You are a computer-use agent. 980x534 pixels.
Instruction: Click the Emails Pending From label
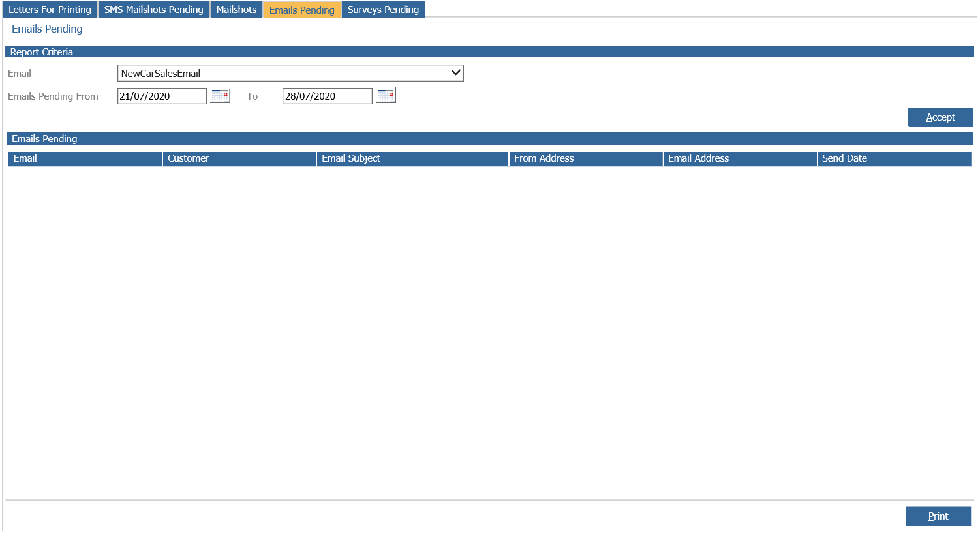(53, 96)
